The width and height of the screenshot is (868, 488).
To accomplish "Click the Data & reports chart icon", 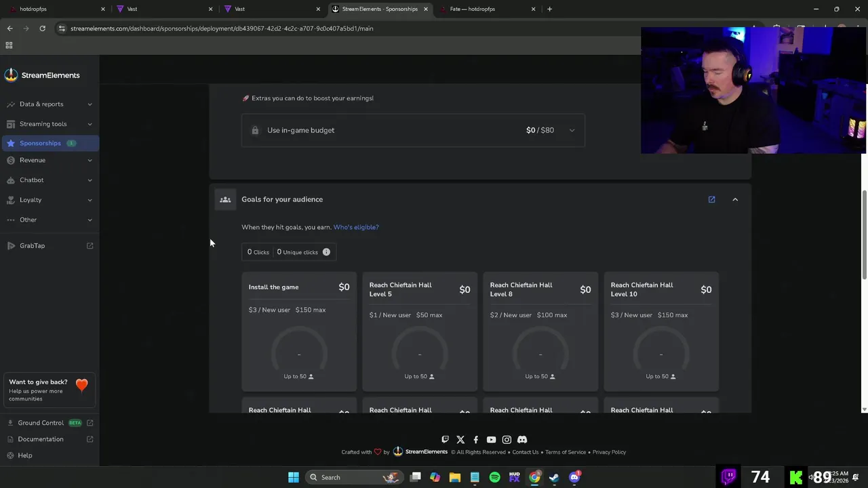I will point(11,104).
